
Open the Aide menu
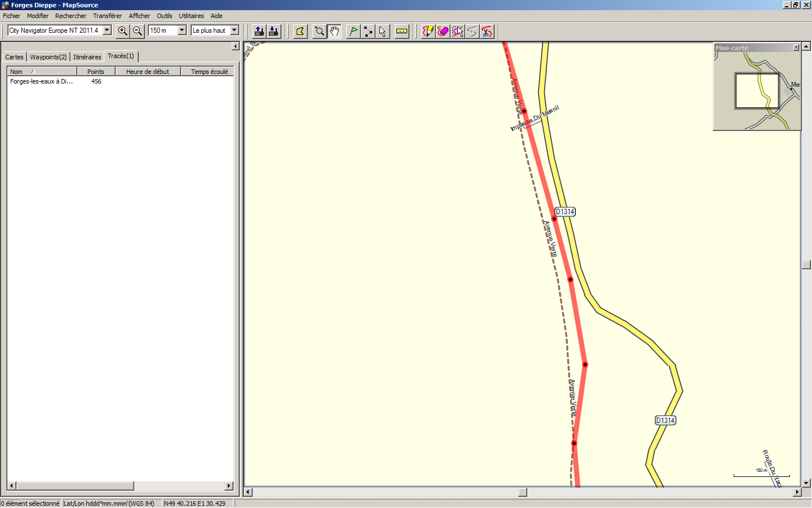point(217,16)
